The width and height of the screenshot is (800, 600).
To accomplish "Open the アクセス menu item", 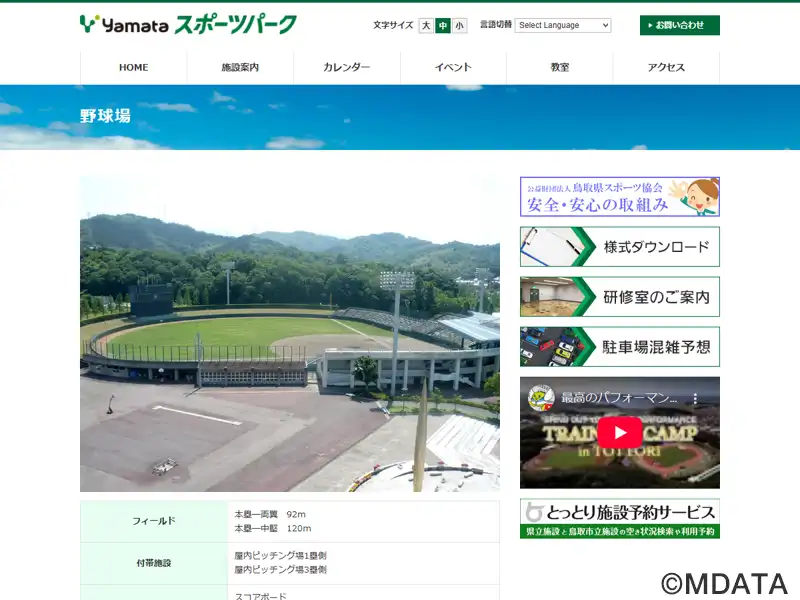I will point(666,67).
